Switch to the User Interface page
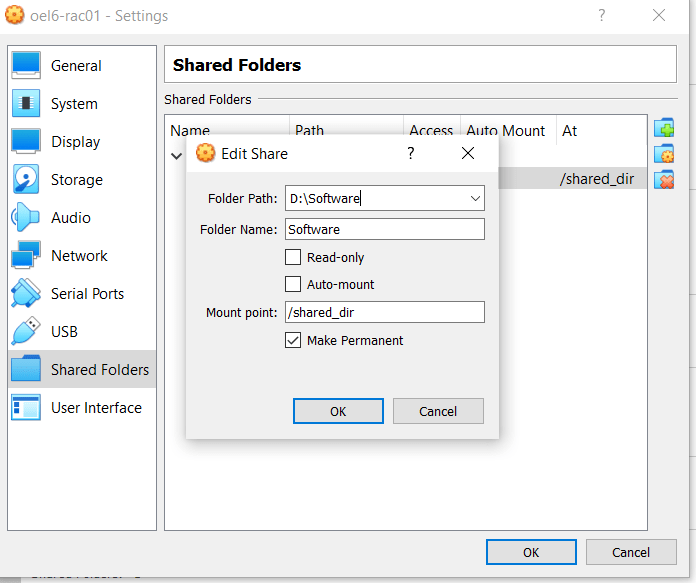Viewport: 696px width, 583px height. (96, 408)
